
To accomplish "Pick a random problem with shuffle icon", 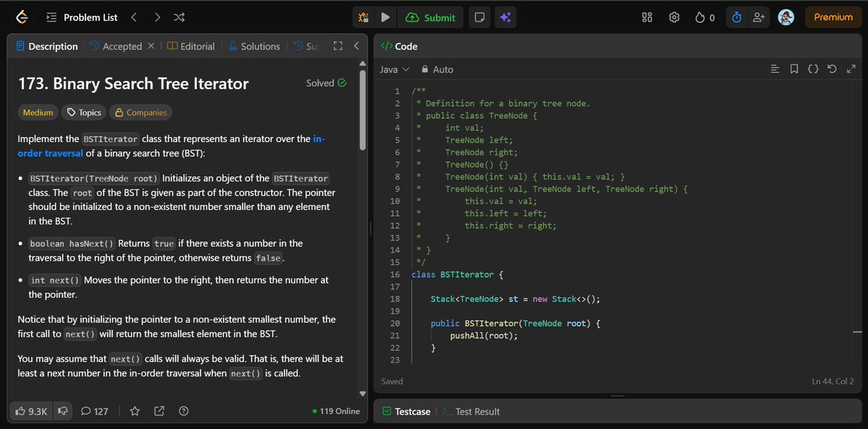I will tap(179, 17).
